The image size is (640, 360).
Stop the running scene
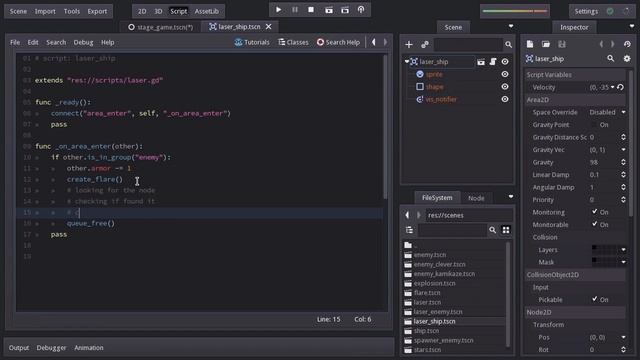[311, 9]
